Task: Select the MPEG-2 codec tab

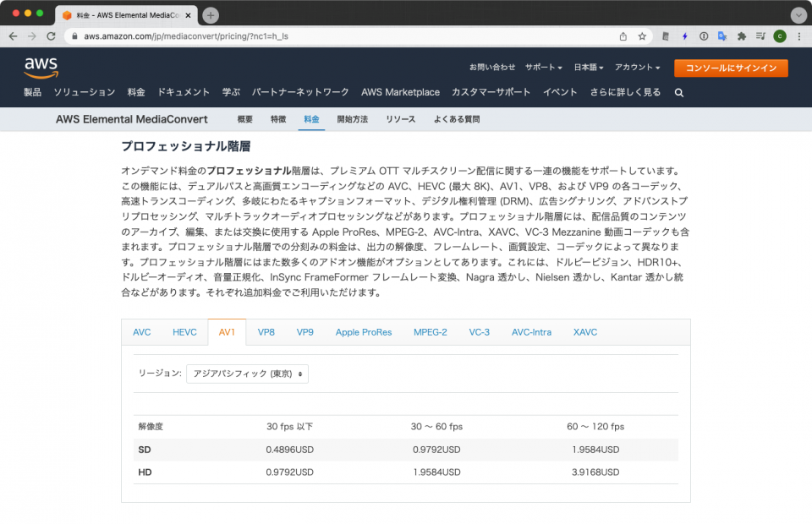Action: [430, 332]
